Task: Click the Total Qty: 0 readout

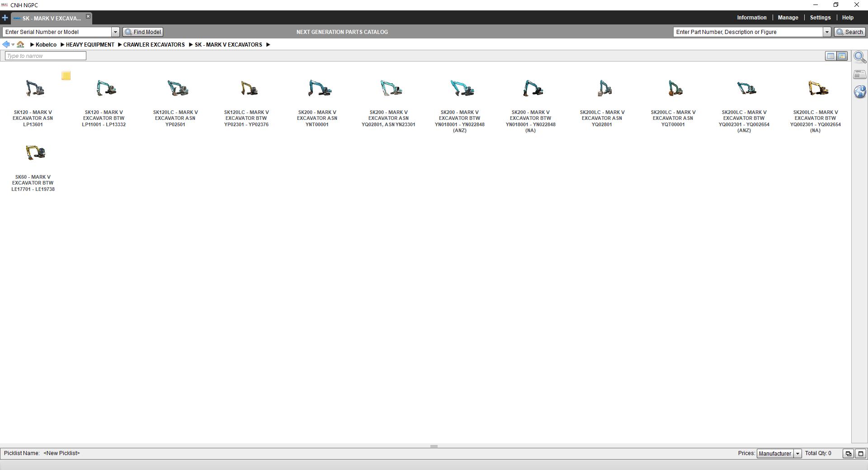Action: click(818, 453)
